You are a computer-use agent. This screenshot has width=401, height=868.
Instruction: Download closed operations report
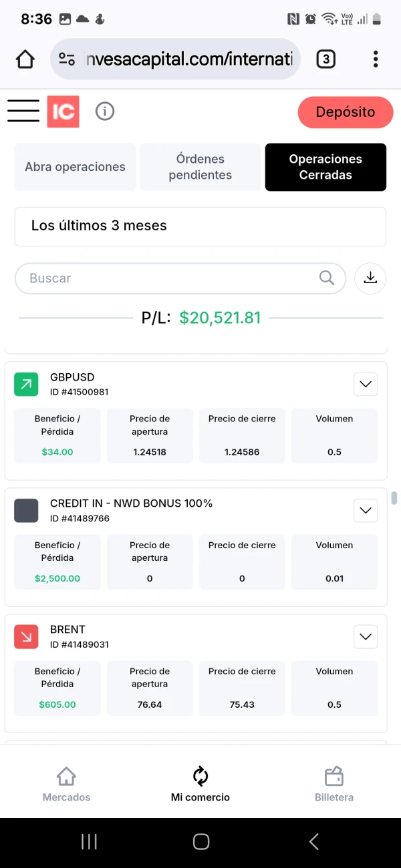click(370, 278)
